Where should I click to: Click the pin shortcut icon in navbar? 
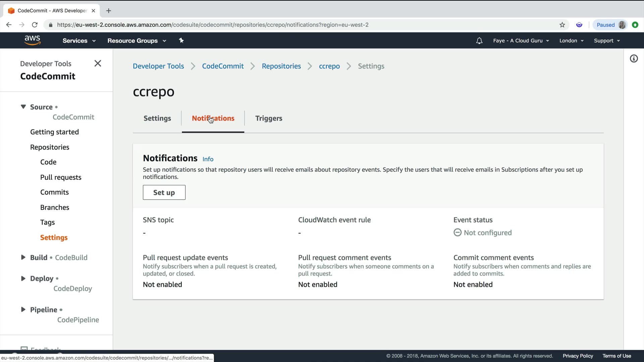181,41
